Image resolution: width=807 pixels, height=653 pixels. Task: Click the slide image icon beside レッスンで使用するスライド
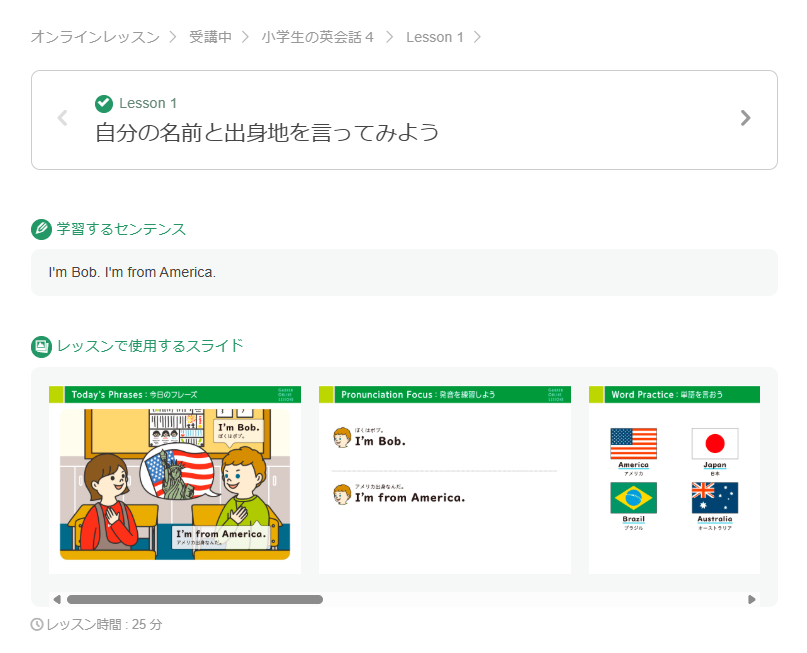41,346
